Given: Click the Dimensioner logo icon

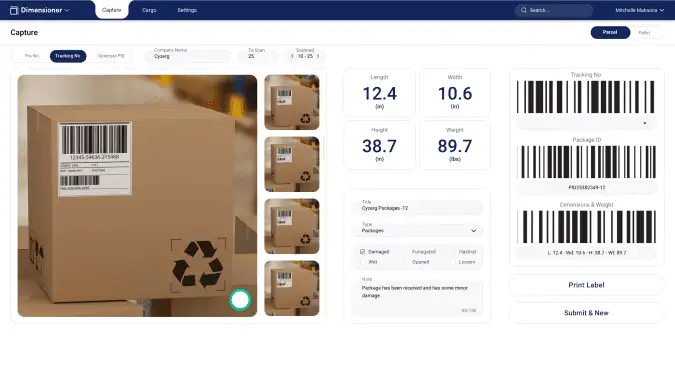Looking at the screenshot, I should (x=14, y=10).
